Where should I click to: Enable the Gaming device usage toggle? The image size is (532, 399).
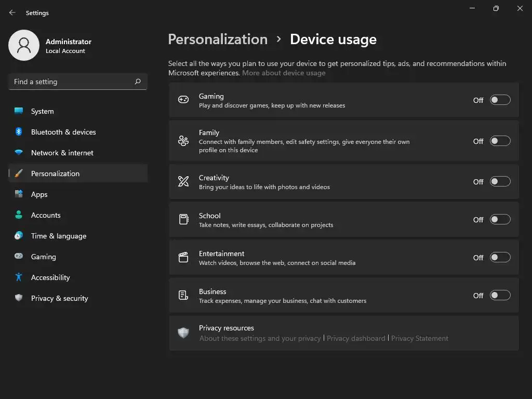(x=500, y=100)
